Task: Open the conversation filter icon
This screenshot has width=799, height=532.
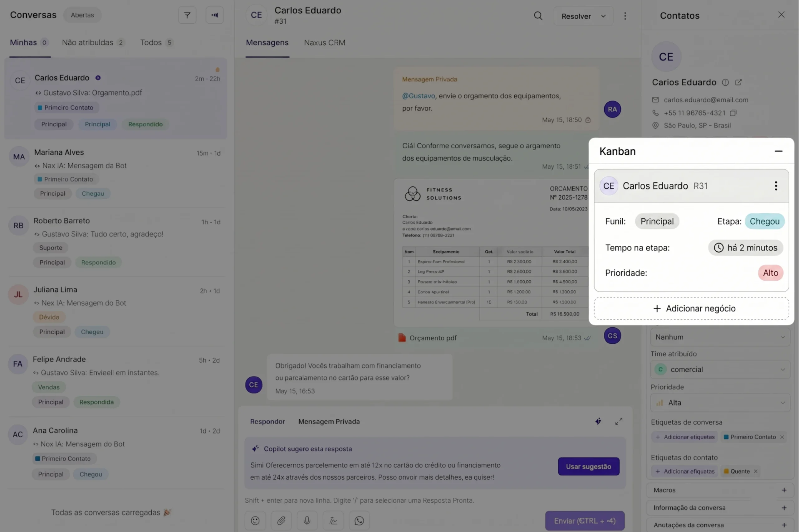Action: (x=187, y=15)
